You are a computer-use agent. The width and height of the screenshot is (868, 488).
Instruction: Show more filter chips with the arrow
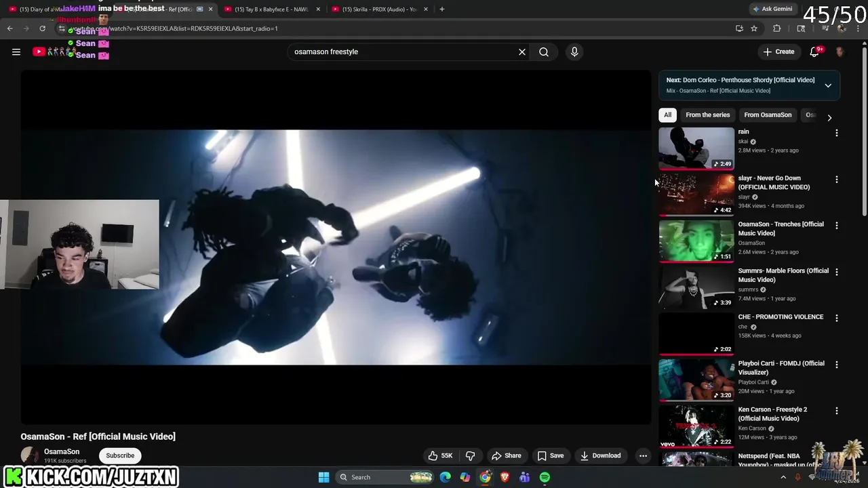click(x=829, y=117)
